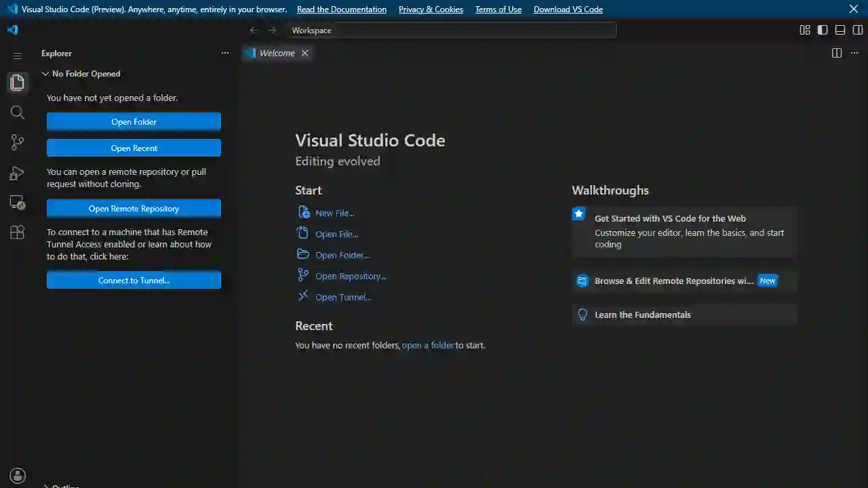Click the New File icon in Start list
The width and height of the screenshot is (868, 488).
pyautogui.click(x=303, y=212)
